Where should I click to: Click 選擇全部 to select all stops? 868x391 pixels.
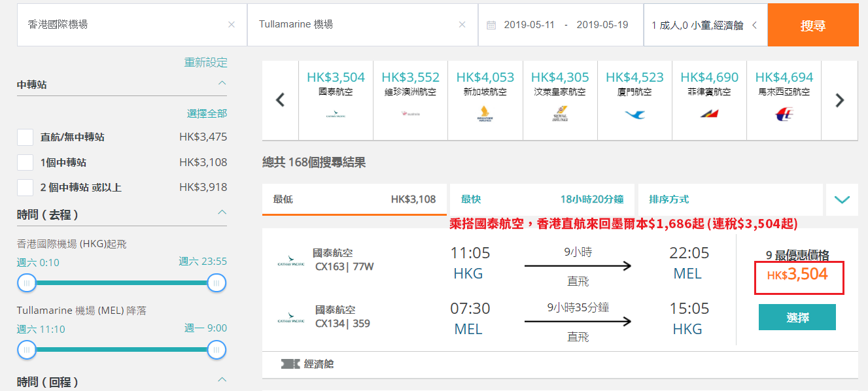pos(207,114)
